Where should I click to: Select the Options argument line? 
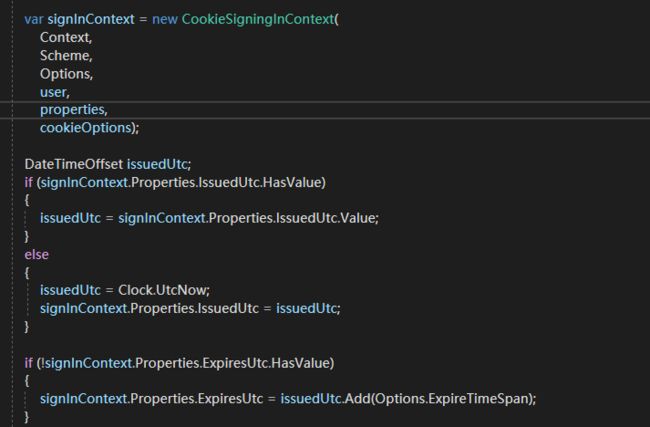pyautogui.click(x=66, y=74)
